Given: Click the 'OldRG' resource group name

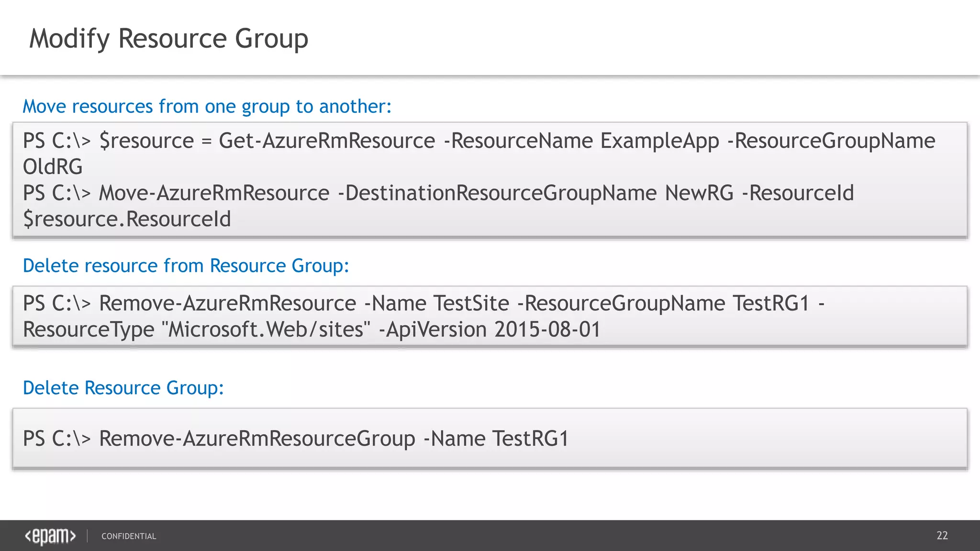Looking at the screenshot, I should (53, 167).
